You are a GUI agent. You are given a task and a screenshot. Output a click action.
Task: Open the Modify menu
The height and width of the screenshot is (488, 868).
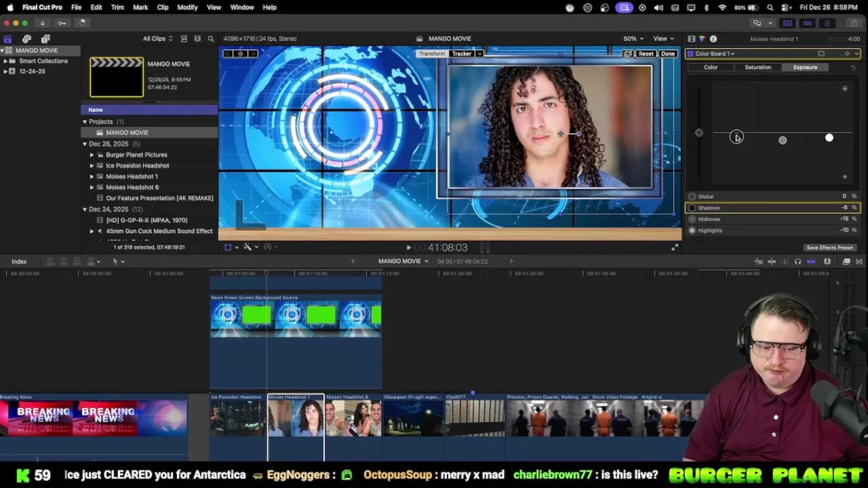coord(187,7)
